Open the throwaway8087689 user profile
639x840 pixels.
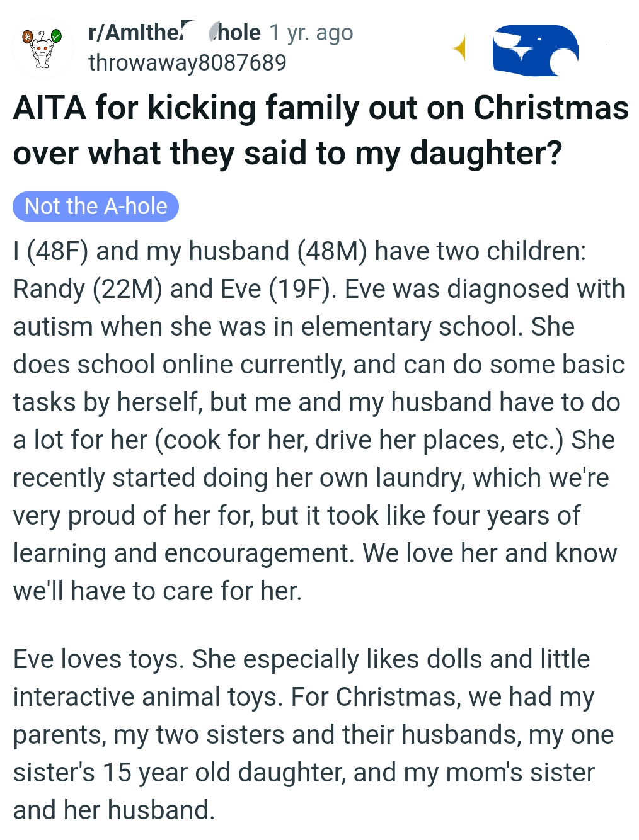[187, 63]
